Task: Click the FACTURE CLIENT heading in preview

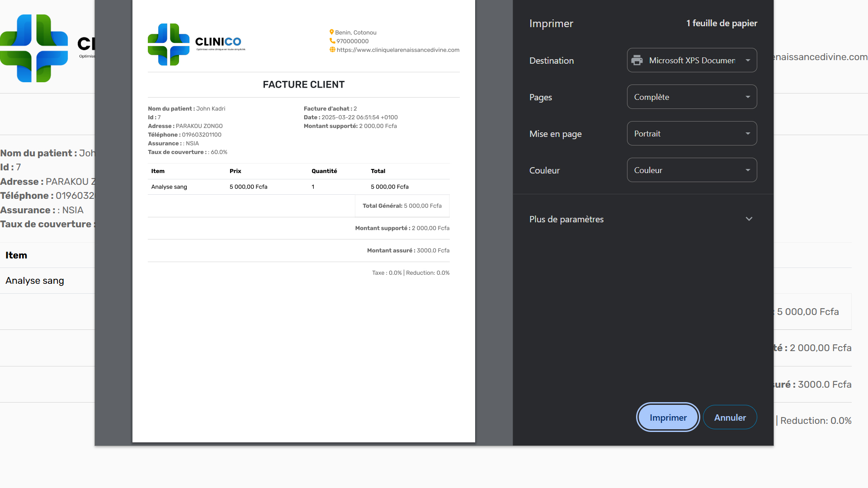Action: pyautogui.click(x=303, y=84)
